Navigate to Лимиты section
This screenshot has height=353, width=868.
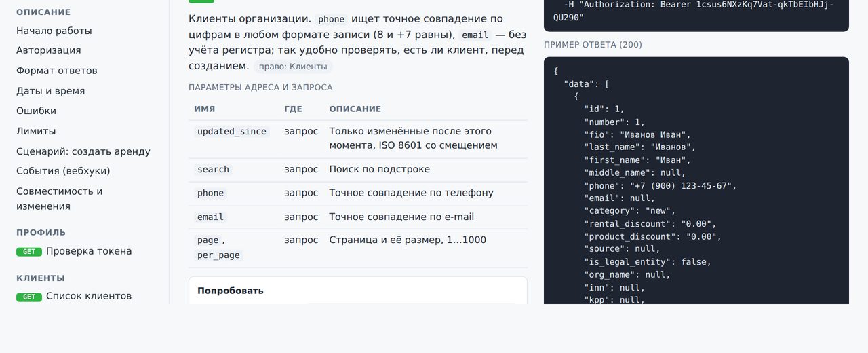36,131
